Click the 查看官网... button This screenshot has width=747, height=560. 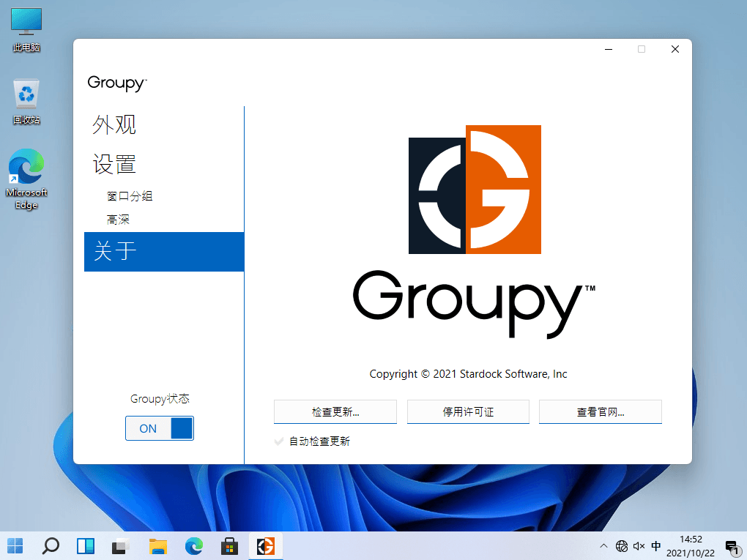click(x=601, y=412)
